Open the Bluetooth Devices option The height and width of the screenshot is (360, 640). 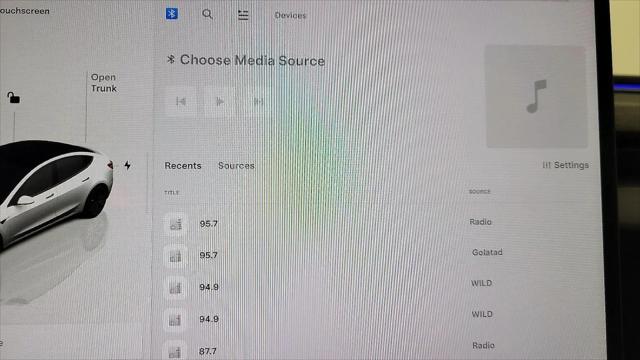(x=290, y=16)
